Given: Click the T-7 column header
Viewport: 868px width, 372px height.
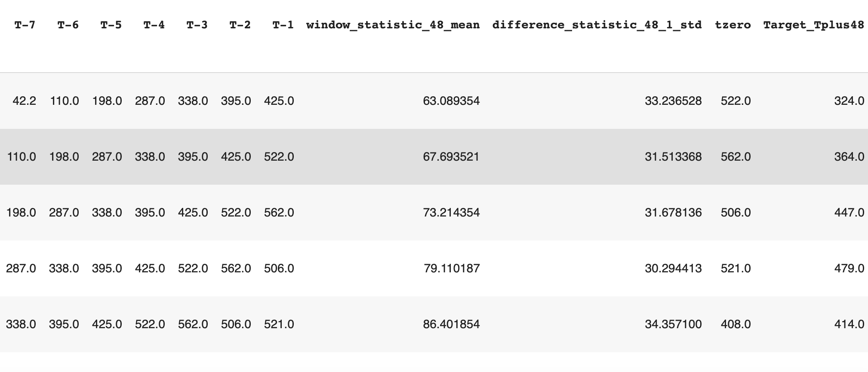Looking at the screenshot, I should (x=25, y=25).
